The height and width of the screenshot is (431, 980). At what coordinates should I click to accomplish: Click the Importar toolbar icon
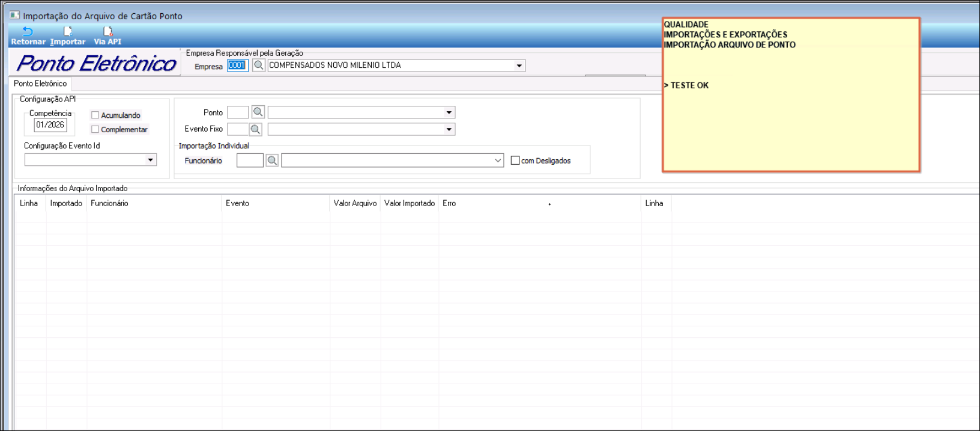(67, 32)
